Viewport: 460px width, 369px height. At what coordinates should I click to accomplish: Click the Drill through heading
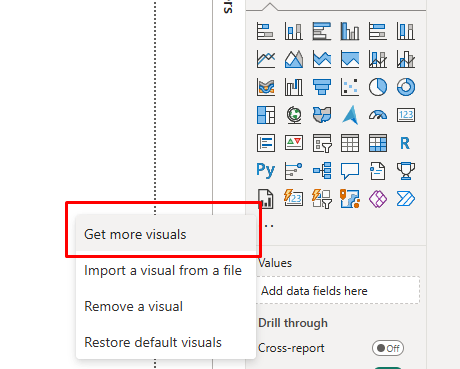coord(293,323)
